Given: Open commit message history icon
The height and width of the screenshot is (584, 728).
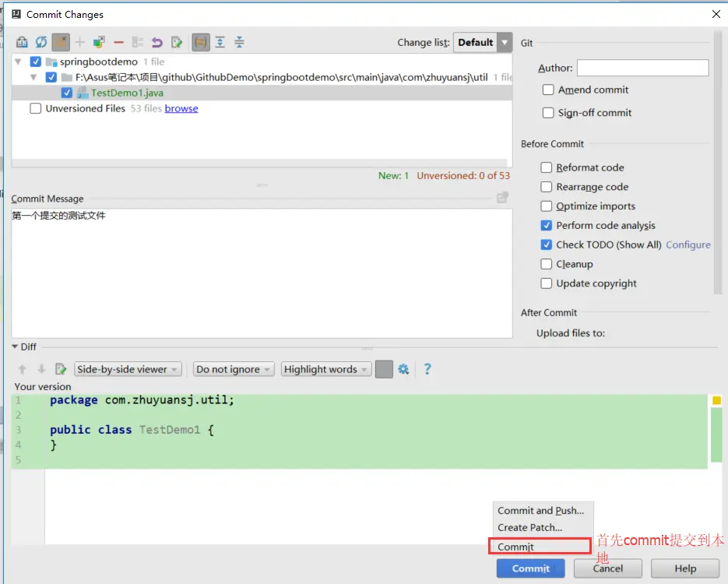Looking at the screenshot, I should [502, 198].
